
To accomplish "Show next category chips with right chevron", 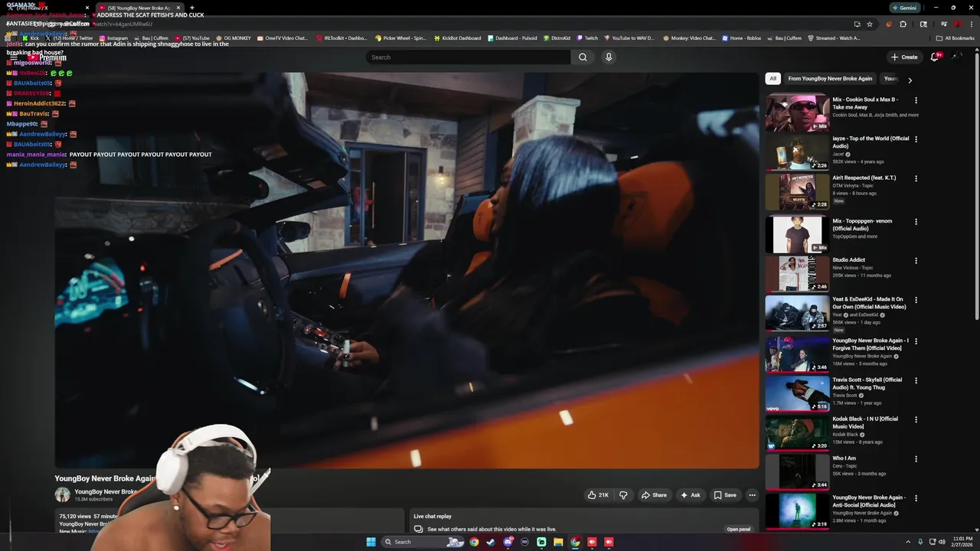I will (910, 80).
